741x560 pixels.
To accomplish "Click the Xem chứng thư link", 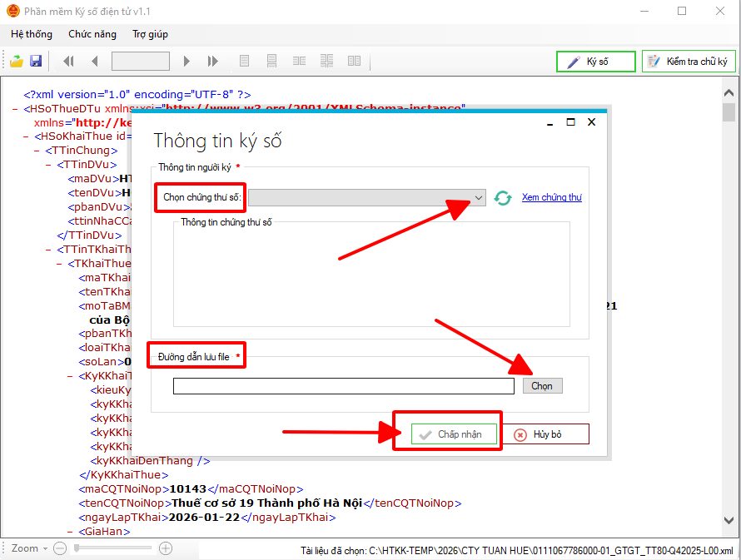I will pyautogui.click(x=551, y=197).
